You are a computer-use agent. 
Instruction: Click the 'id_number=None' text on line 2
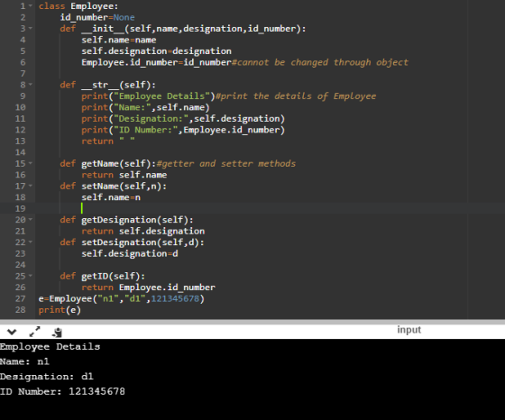point(97,17)
